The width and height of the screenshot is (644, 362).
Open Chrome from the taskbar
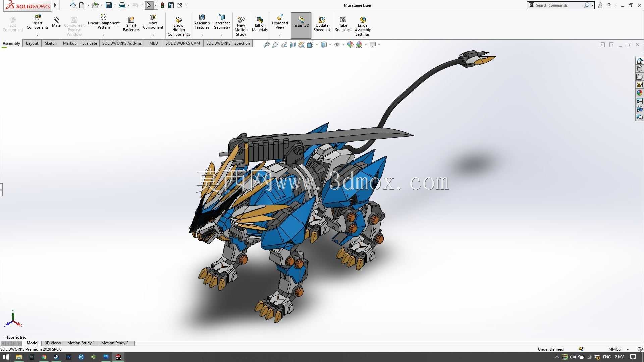44,357
